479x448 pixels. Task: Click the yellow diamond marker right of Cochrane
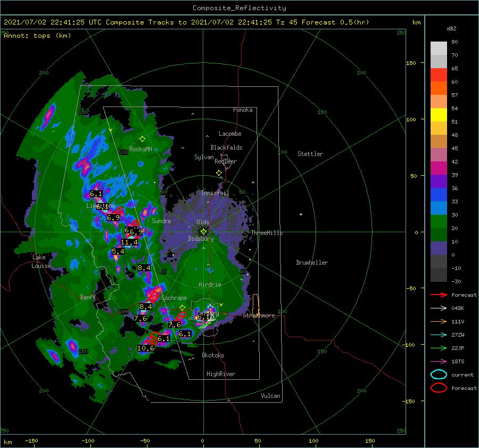(x=182, y=308)
